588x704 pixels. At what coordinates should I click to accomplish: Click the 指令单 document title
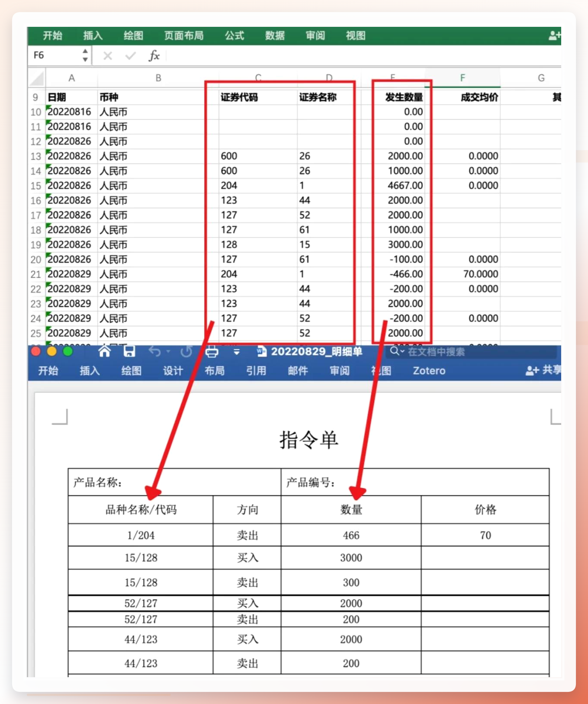(308, 440)
